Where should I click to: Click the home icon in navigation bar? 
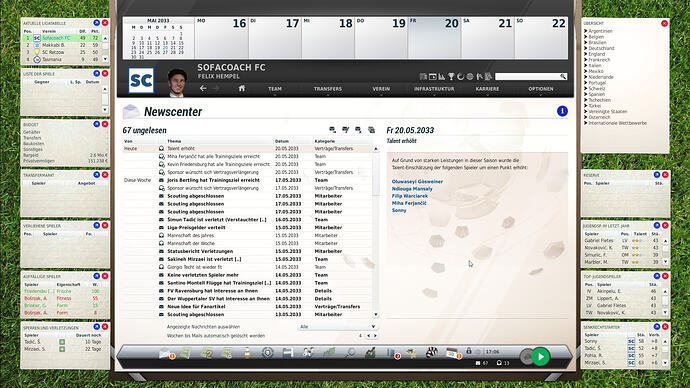[242, 88]
